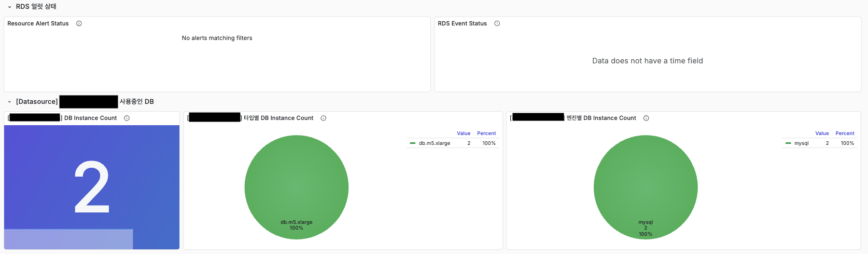
Task: Open the 타입별 DB Instance Count title menu
Action: [278, 118]
